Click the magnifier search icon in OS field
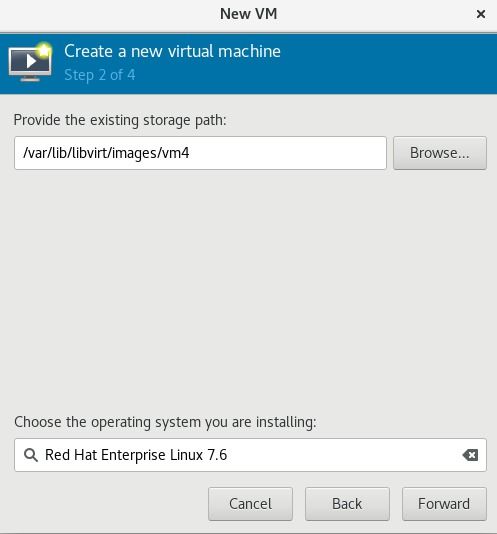 point(31,455)
